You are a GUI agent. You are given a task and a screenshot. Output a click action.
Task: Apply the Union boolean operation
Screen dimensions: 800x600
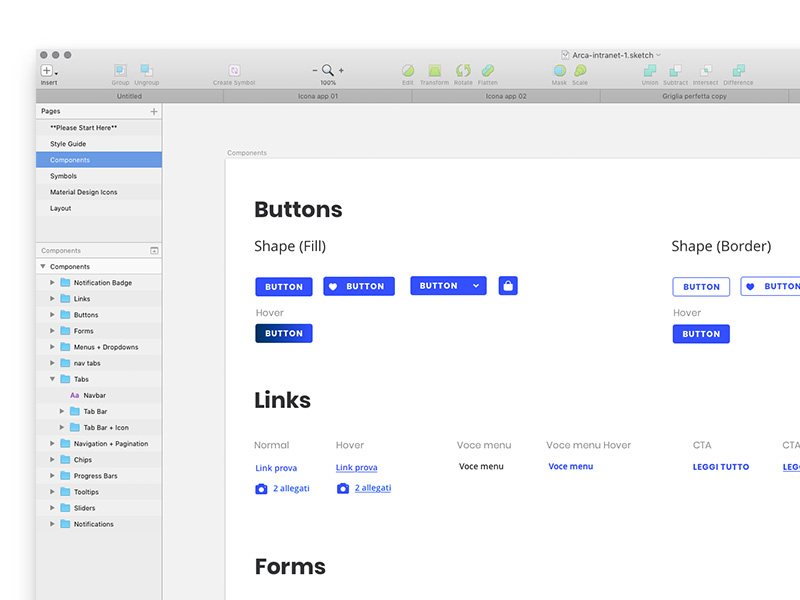coord(650,70)
